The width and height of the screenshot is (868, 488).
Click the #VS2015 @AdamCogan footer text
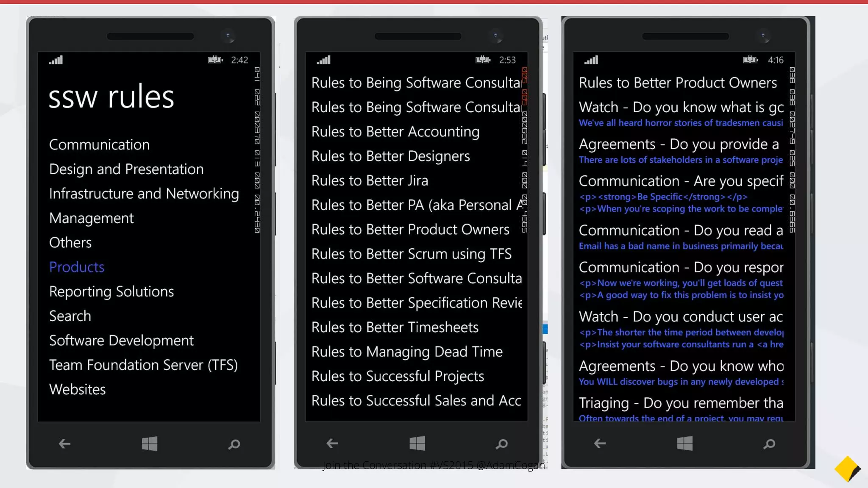click(487, 466)
